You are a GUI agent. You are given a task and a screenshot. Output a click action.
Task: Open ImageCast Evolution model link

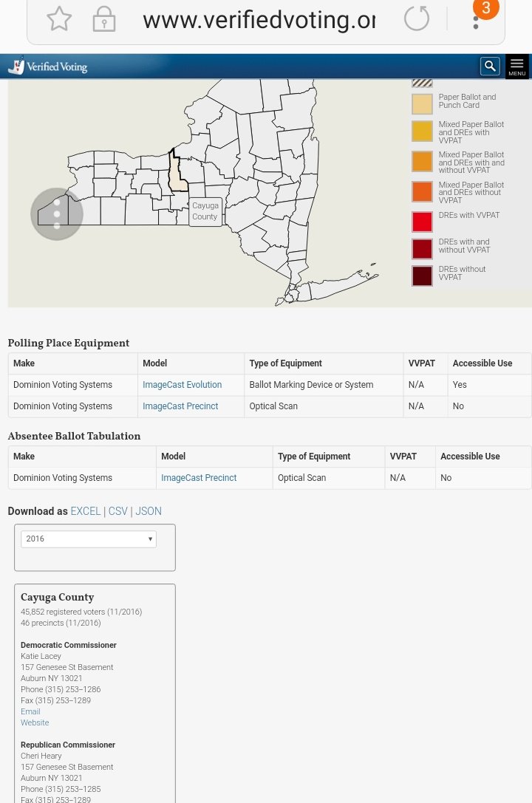tap(182, 385)
